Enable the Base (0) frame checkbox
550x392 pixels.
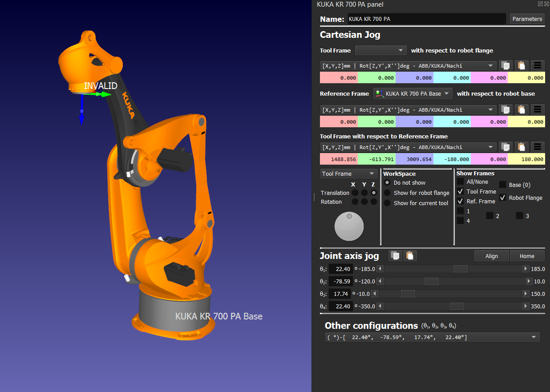point(502,185)
